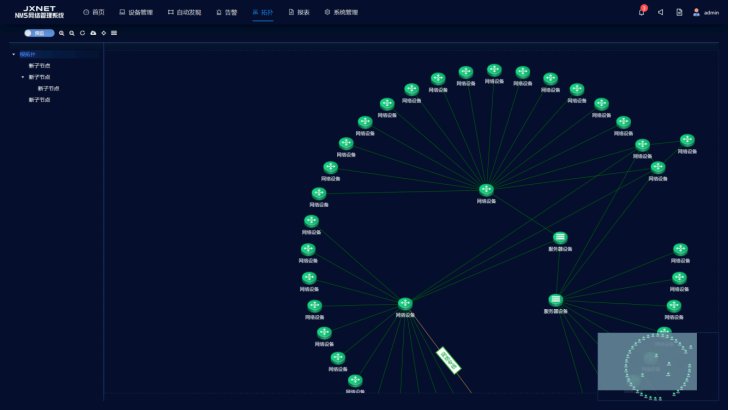Open the document icon next to admin
The height and width of the screenshot is (410, 729).
(679, 12)
